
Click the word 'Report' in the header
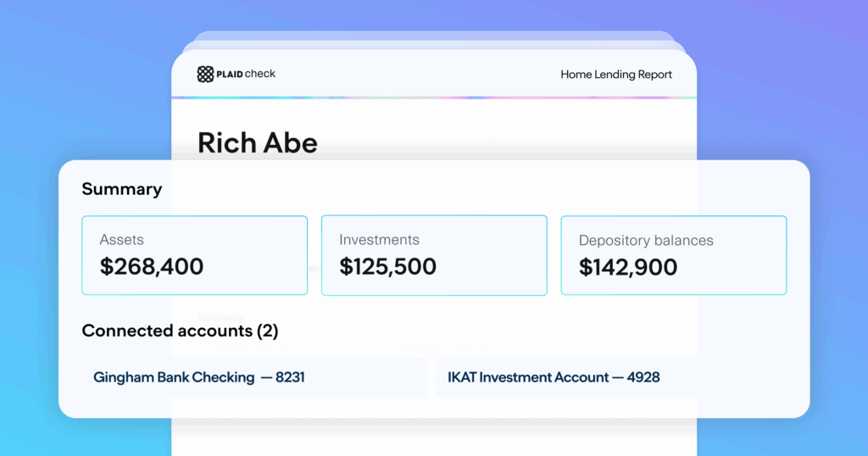[x=653, y=75]
